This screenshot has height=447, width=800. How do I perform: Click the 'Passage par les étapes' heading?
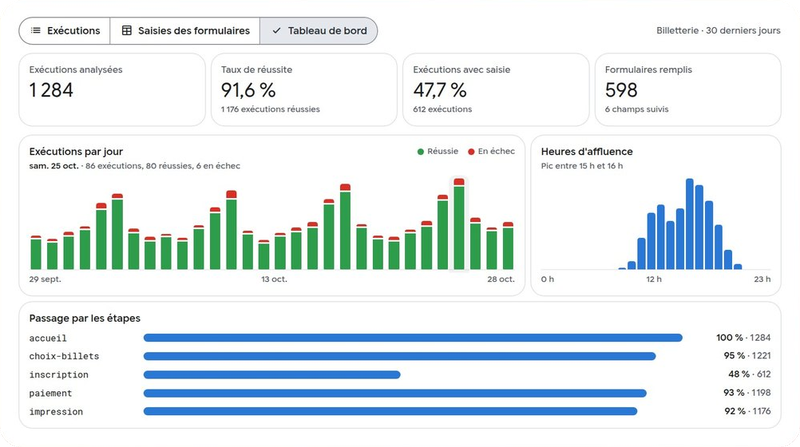(85, 318)
